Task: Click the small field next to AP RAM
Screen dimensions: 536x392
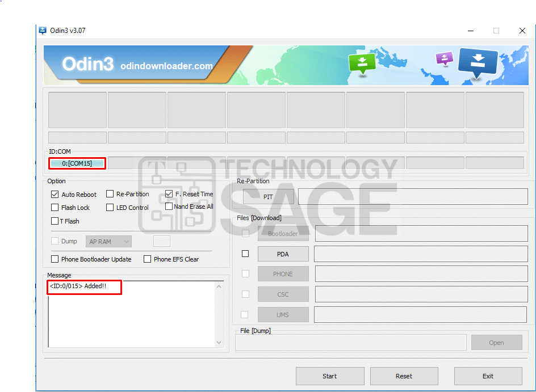Action: click(162, 241)
